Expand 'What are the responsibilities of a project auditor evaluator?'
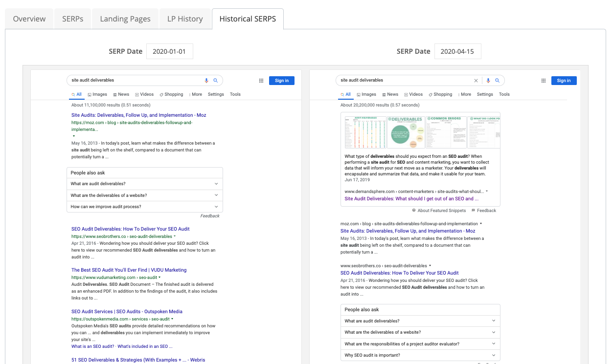 [494, 344]
